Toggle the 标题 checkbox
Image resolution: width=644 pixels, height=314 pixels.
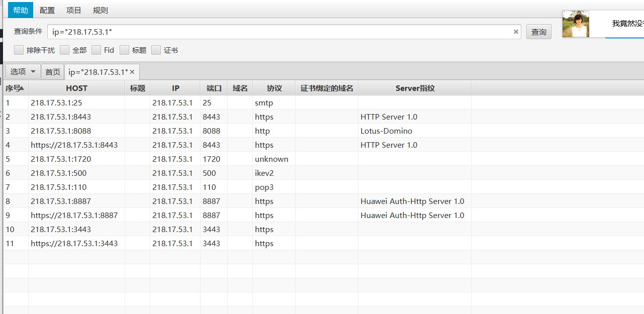tap(124, 50)
